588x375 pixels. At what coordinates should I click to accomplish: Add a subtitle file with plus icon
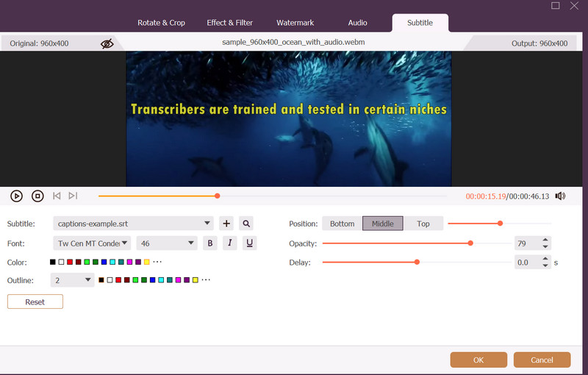pyautogui.click(x=226, y=224)
